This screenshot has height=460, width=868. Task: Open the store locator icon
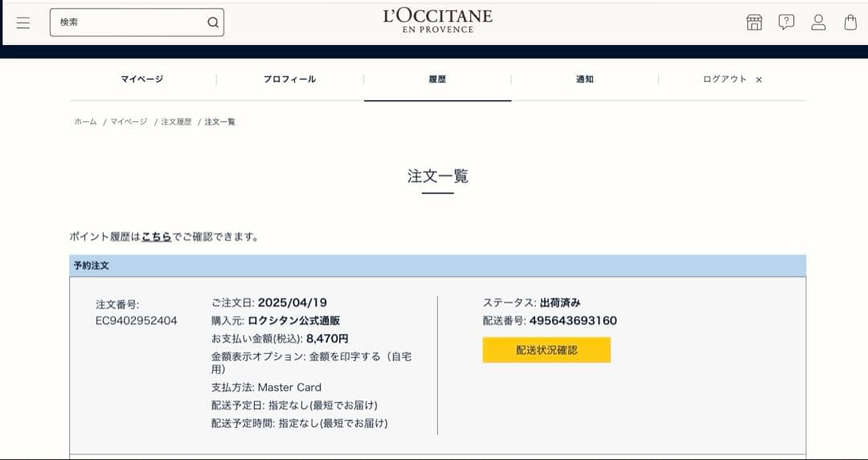(754, 23)
